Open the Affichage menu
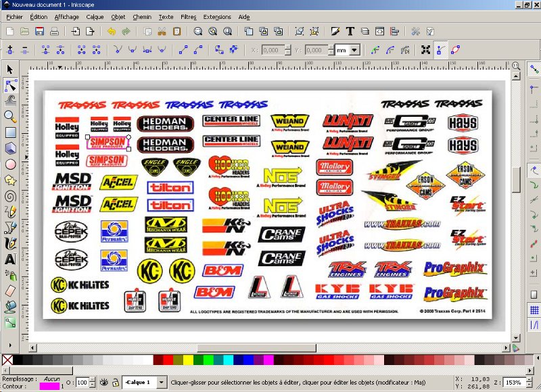The image size is (541, 392). (x=66, y=17)
